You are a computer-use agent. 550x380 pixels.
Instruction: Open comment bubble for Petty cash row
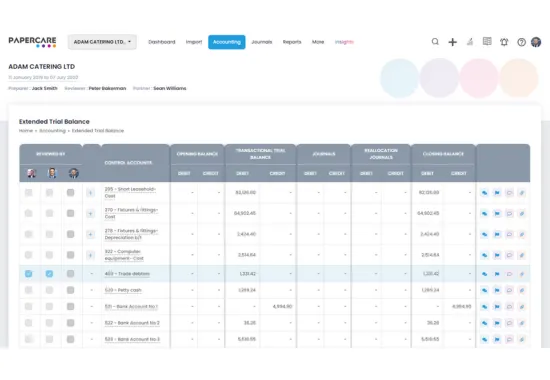(x=509, y=290)
